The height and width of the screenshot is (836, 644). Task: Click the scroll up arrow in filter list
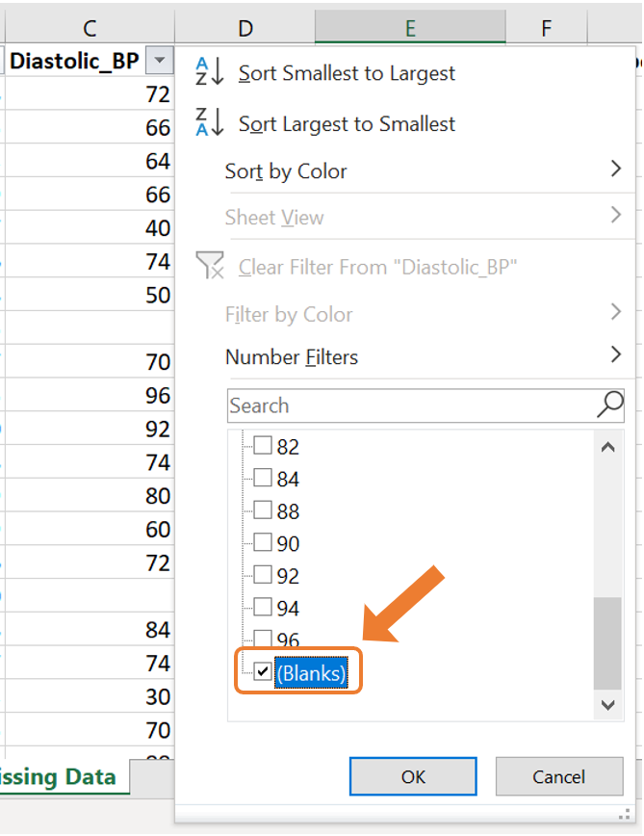[x=607, y=447]
